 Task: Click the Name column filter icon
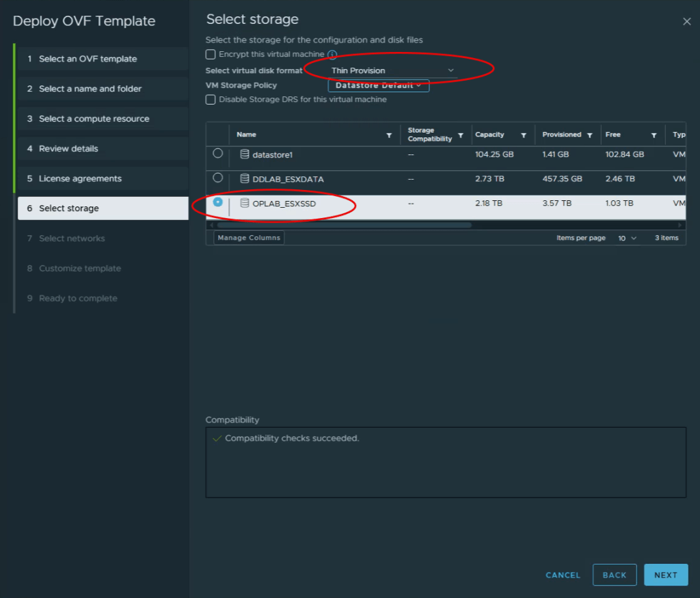point(389,135)
